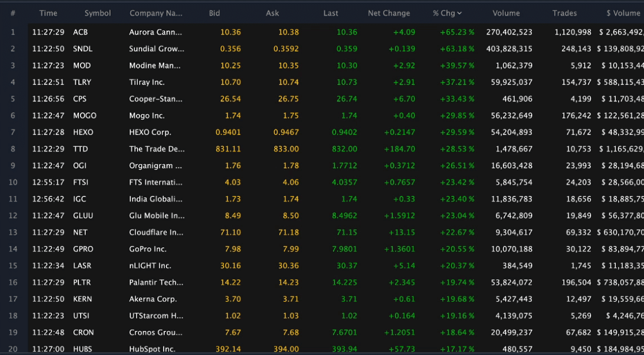Image resolution: width=644 pixels, height=355 pixels.
Task: Sort by the Net Change column header
Action: 389,13
